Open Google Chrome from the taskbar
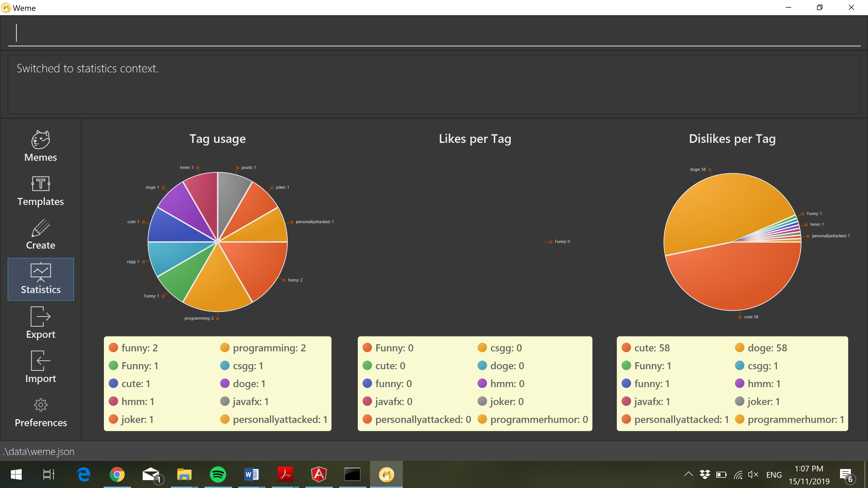Image resolution: width=868 pixels, height=488 pixels. (x=117, y=474)
